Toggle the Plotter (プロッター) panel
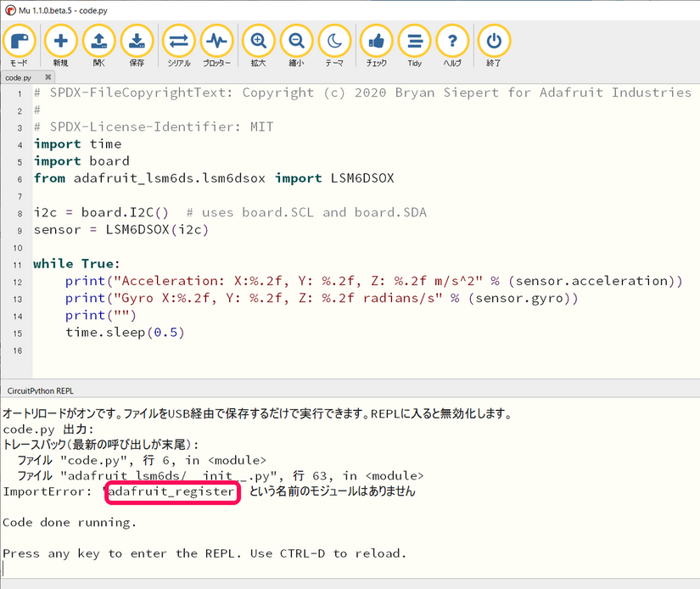Viewport: 700px width, 589px height. [217, 42]
